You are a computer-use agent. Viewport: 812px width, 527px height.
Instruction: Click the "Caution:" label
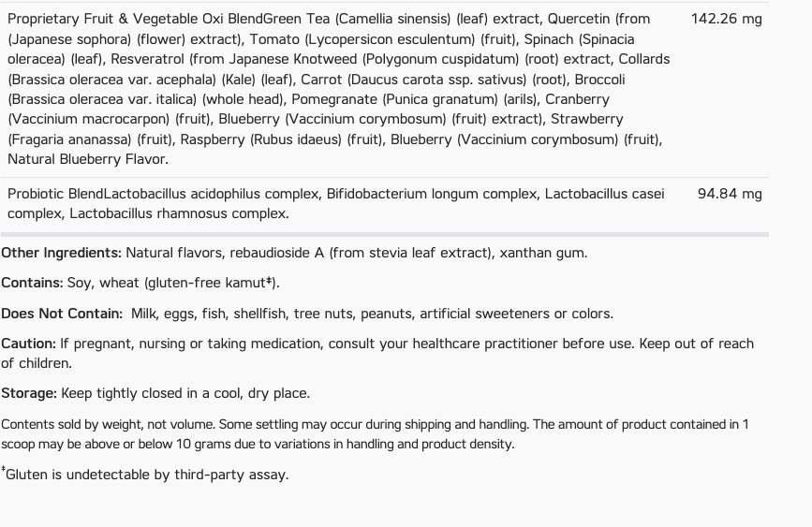click(28, 344)
